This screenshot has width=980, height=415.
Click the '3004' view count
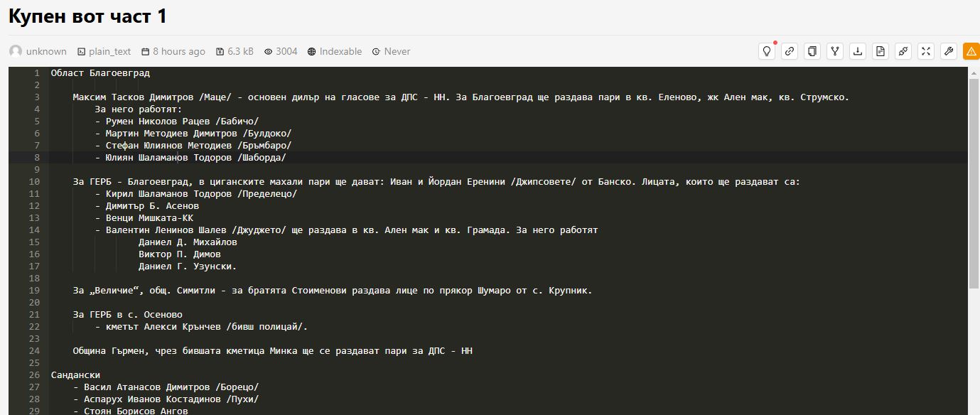[286, 51]
